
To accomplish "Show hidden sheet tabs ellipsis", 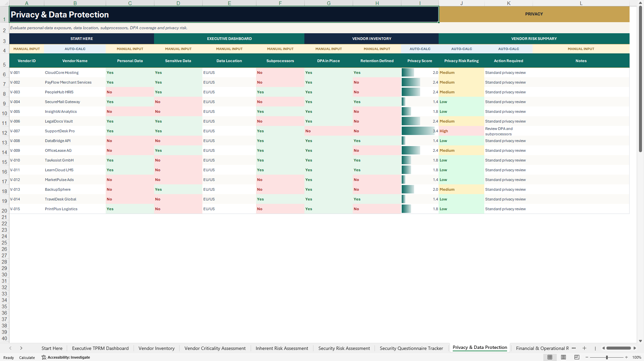I will pos(574,348).
